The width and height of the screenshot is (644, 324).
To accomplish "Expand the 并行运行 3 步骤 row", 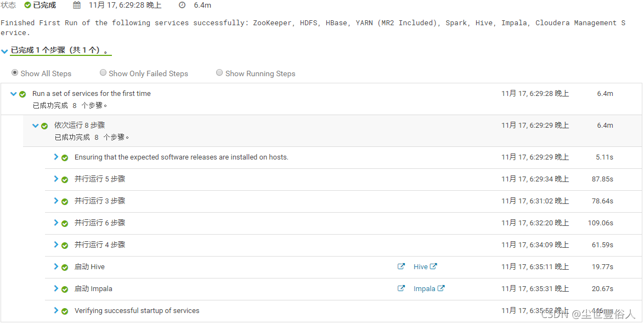I will coord(57,201).
